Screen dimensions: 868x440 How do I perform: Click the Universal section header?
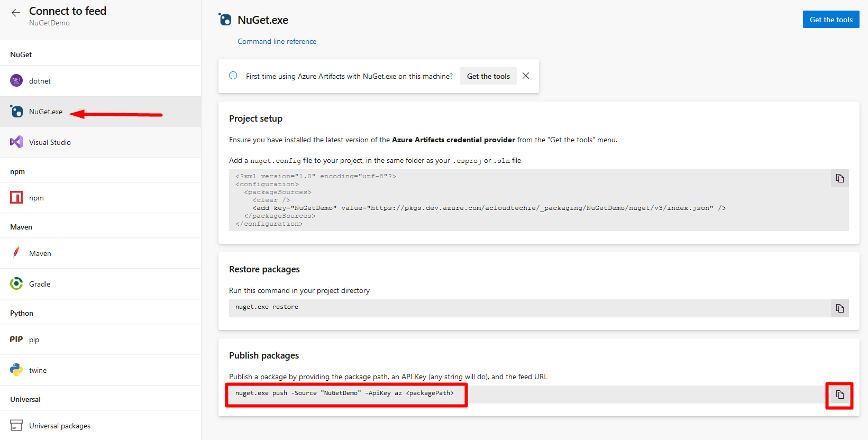[25, 399]
